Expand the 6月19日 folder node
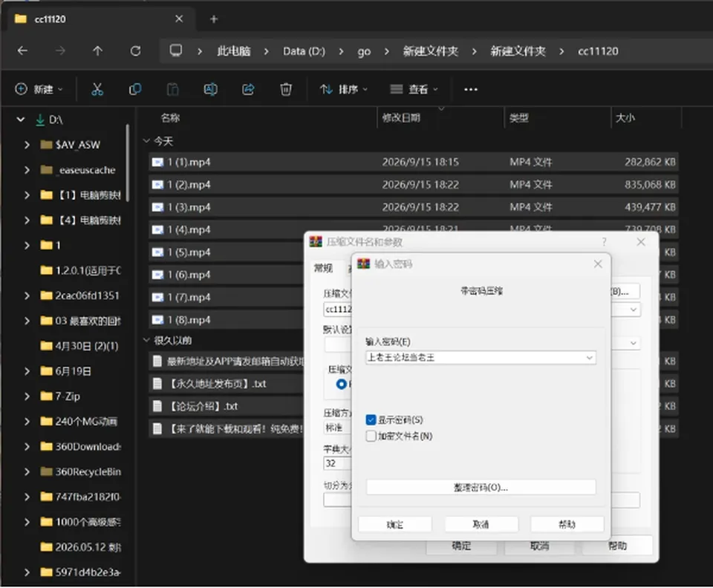Image resolution: width=713 pixels, height=588 pixels. tap(27, 371)
